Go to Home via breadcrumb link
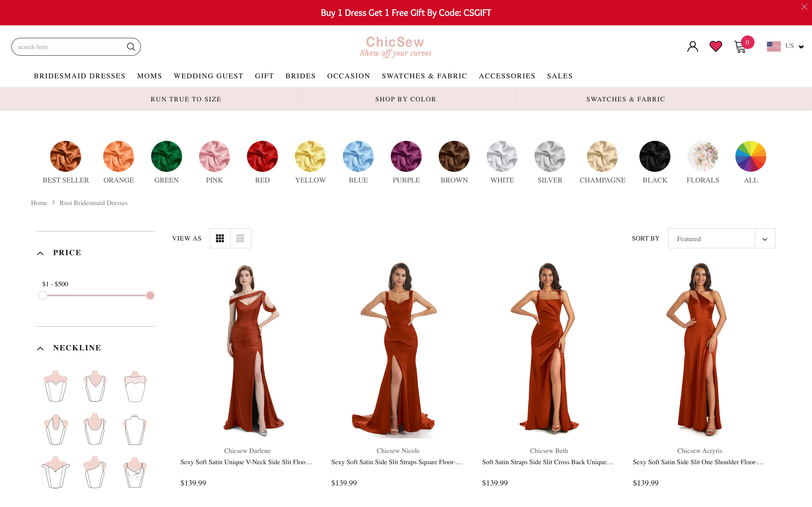This screenshot has width=812, height=507. point(39,203)
